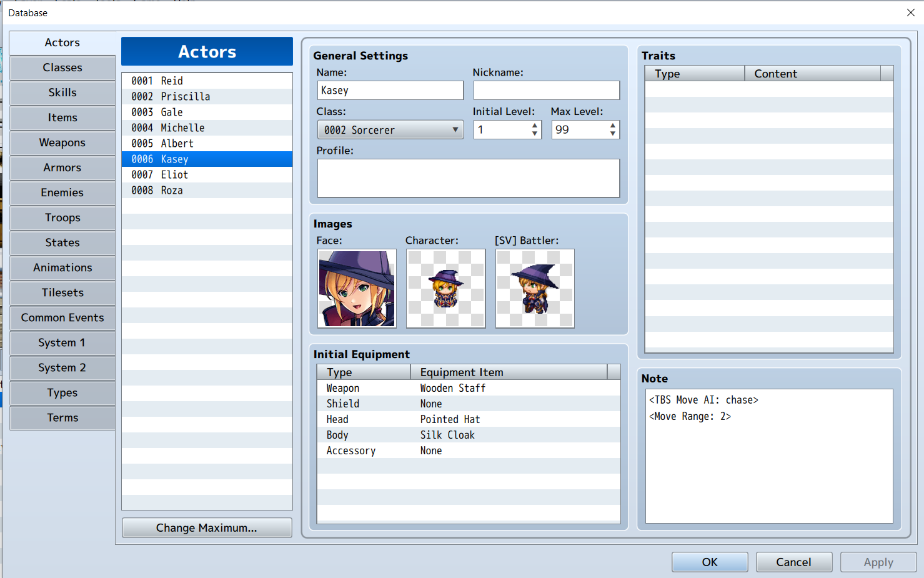The height and width of the screenshot is (578, 924).
Task: Go to Common Events tab
Action: pos(62,317)
